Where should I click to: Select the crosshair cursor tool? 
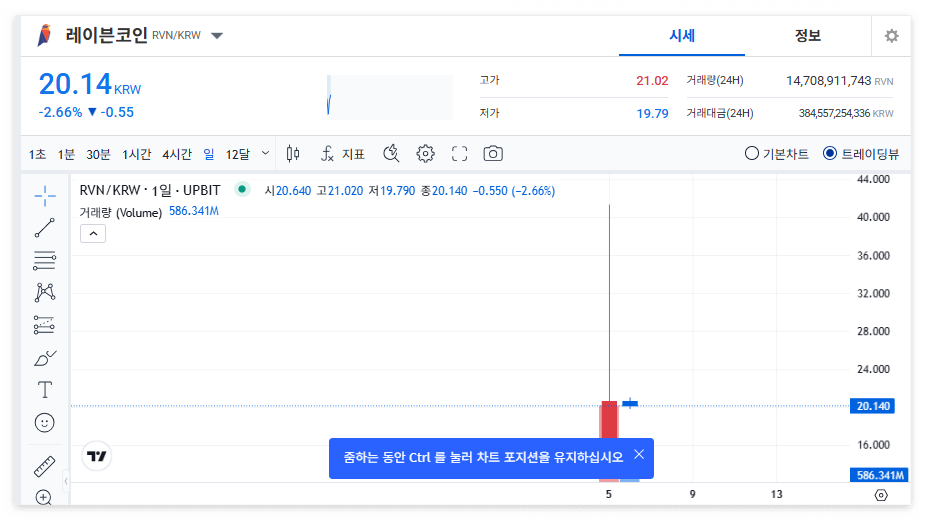(45, 196)
